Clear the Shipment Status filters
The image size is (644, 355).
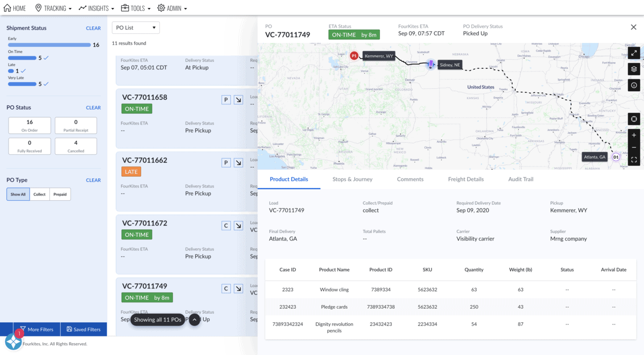coord(93,28)
